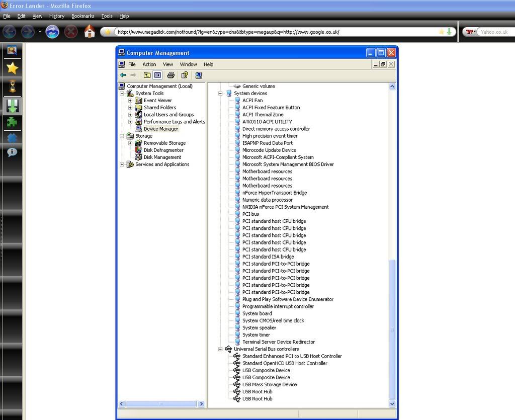Click the device list vertical scrollbar thumb
The width and height of the screenshot is (515, 420).
392,329
